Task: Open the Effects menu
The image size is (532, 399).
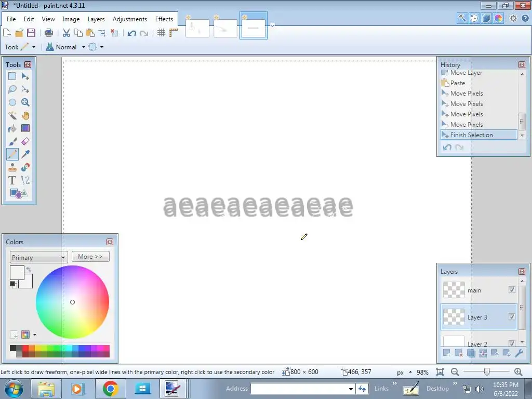Action: click(x=164, y=19)
